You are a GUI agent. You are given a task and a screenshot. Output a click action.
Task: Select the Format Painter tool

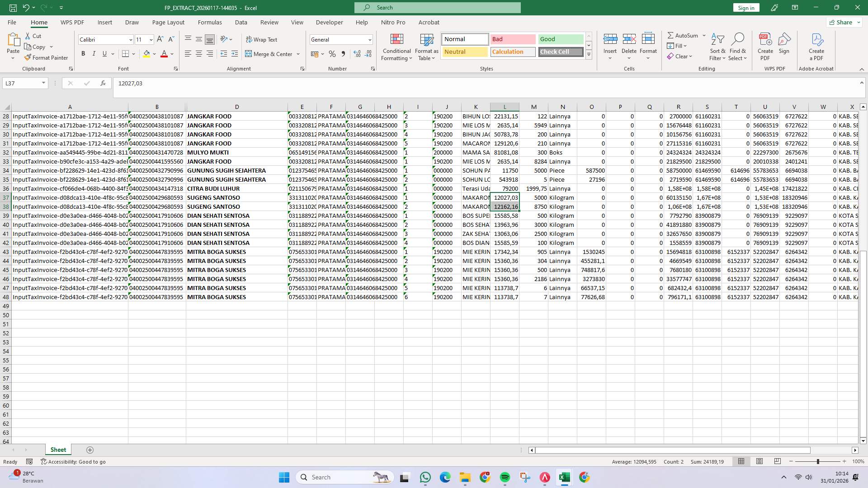(47, 57)
